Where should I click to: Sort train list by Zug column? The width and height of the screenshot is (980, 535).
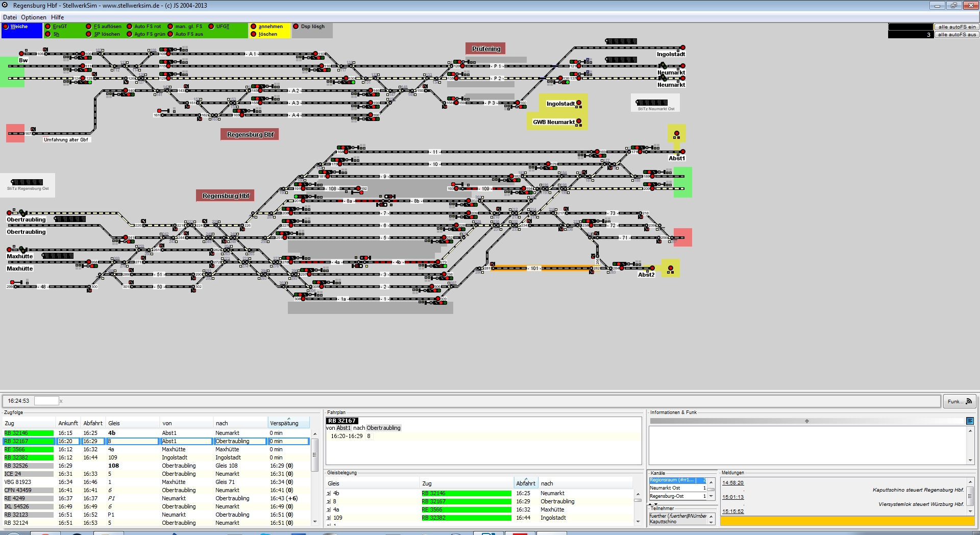coord(29,423)
